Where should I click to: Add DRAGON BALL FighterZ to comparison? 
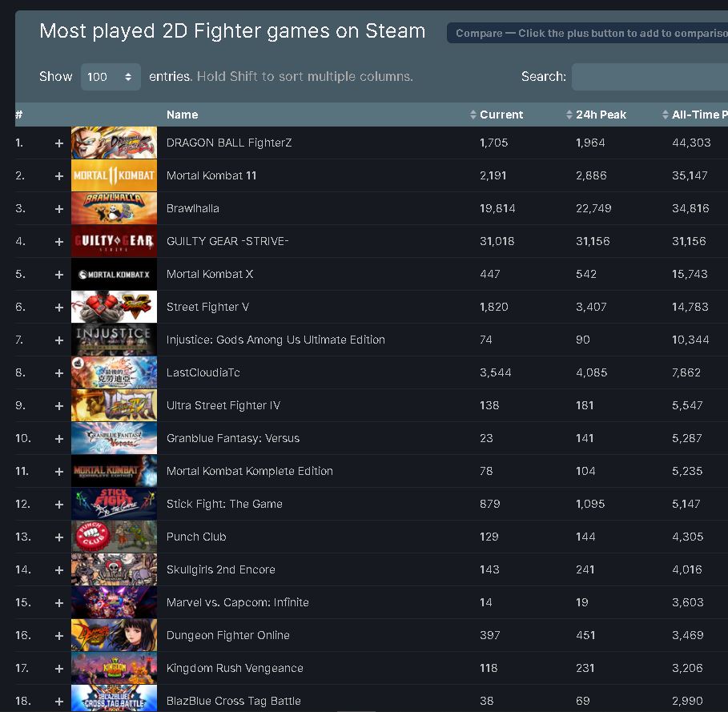(58, 142)
